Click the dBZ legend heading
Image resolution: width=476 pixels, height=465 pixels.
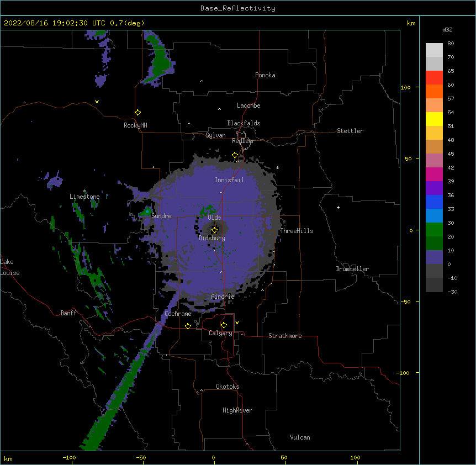click(x=447, y=30)
